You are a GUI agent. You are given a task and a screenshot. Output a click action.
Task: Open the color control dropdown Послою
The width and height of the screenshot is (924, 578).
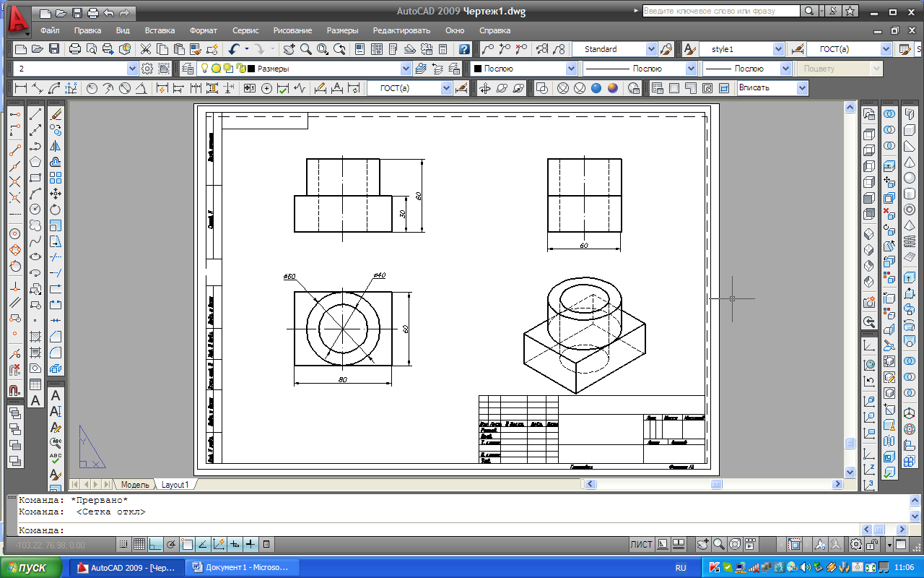572,69
